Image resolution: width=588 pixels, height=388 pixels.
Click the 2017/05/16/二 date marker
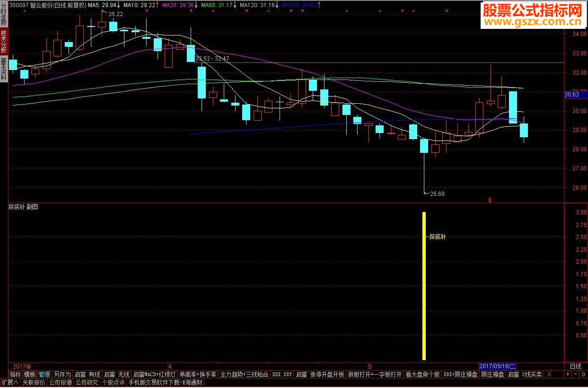pos(498,366)
